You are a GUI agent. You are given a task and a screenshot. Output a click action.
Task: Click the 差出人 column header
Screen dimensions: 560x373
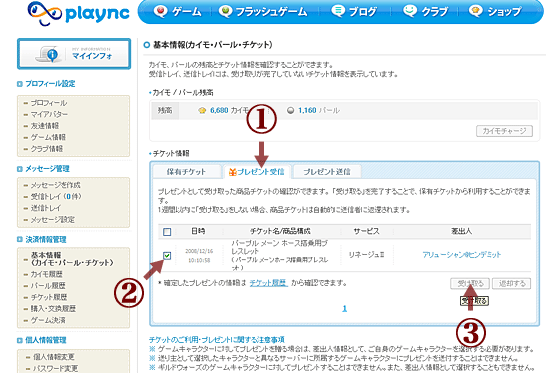(461, 231)
